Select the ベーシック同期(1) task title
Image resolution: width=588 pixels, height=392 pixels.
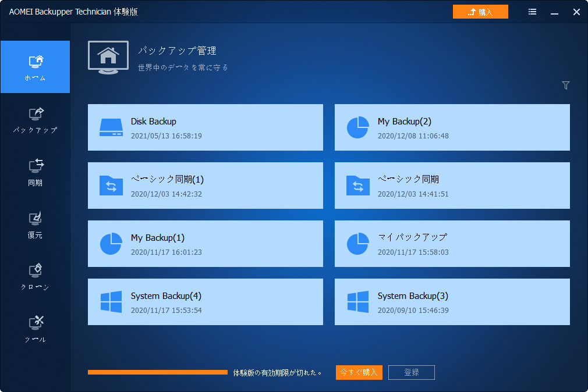pyautogui.click(x=167, y=180)
